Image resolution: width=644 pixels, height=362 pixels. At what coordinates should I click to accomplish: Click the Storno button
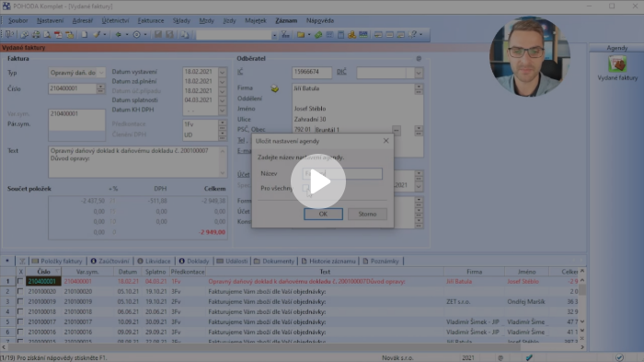click(367, 214)
